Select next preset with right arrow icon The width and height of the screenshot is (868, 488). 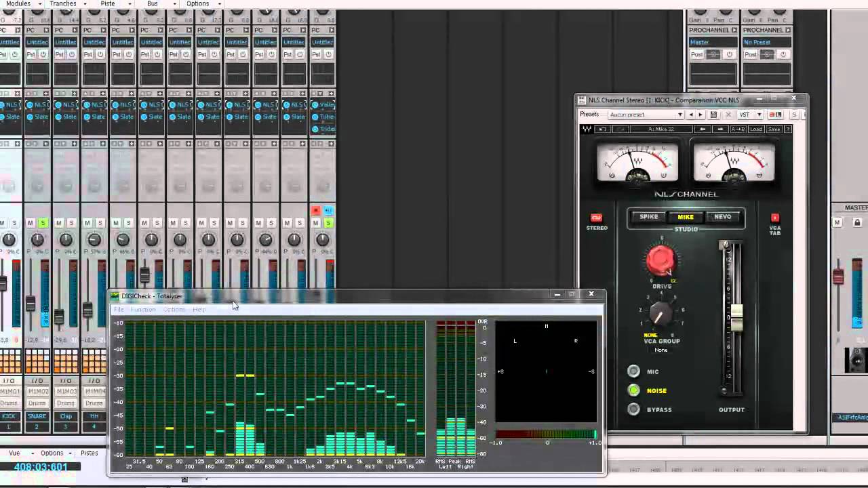point(701,115)
